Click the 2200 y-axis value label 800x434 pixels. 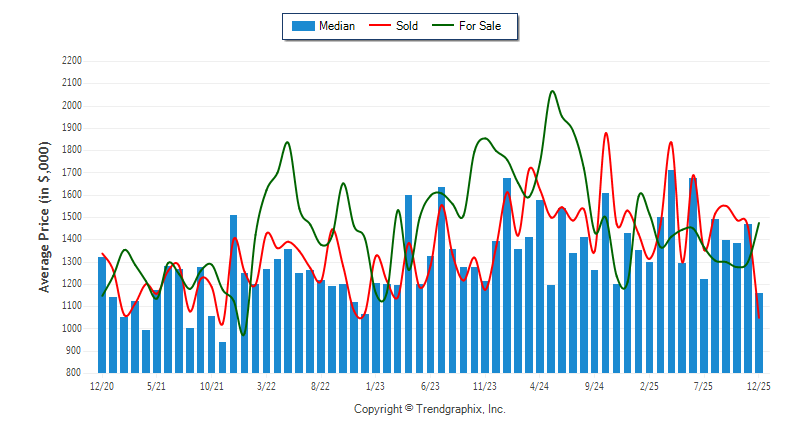[x=71, y=60]
